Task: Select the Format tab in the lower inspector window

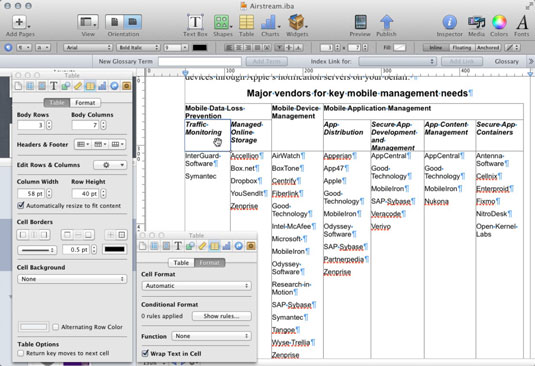Action: 209,263
